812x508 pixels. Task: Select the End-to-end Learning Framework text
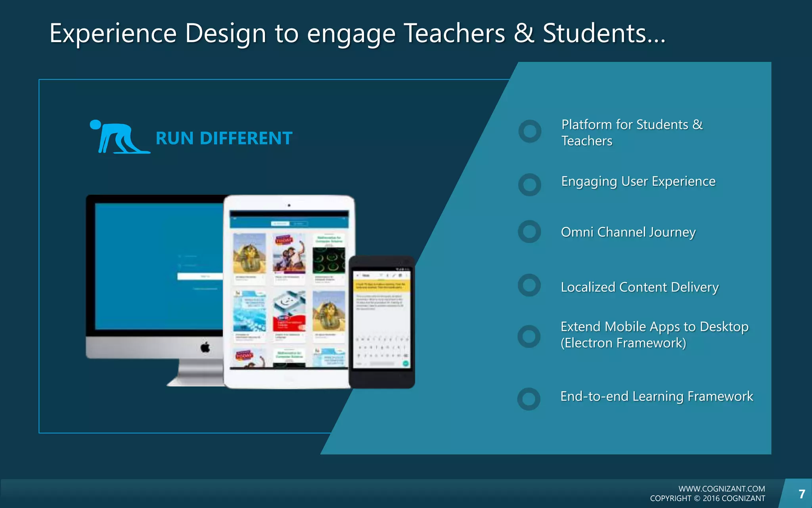tap(657, 396)
